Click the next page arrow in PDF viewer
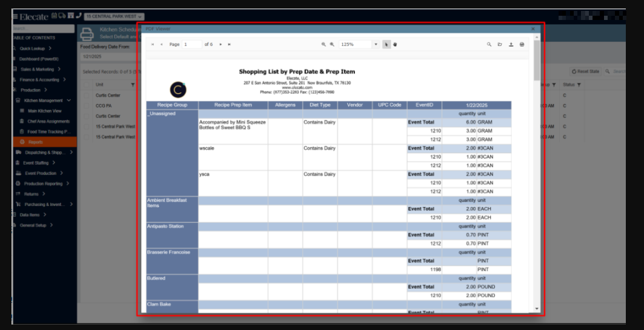The width and height of the screenshot is (644, 330). pos(221,44)
